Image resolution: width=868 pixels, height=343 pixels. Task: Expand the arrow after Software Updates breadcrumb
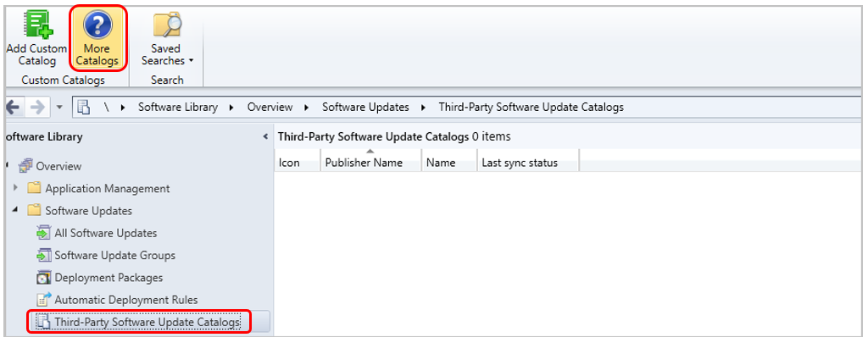(424, 108)
